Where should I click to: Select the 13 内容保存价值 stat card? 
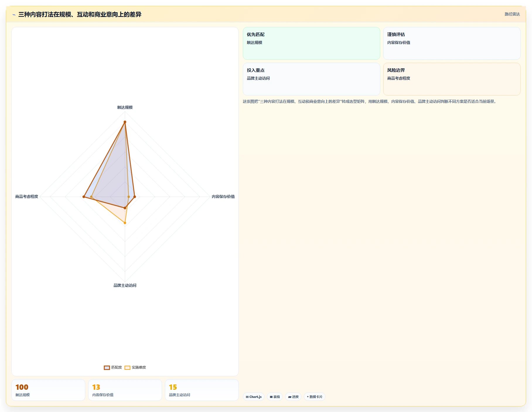pos(125,390)
